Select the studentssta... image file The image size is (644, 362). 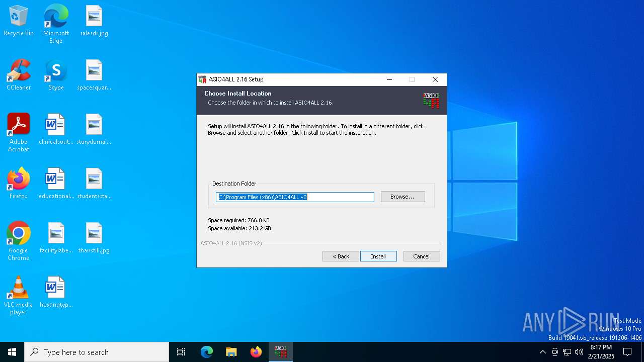click(x=94, y=184)
